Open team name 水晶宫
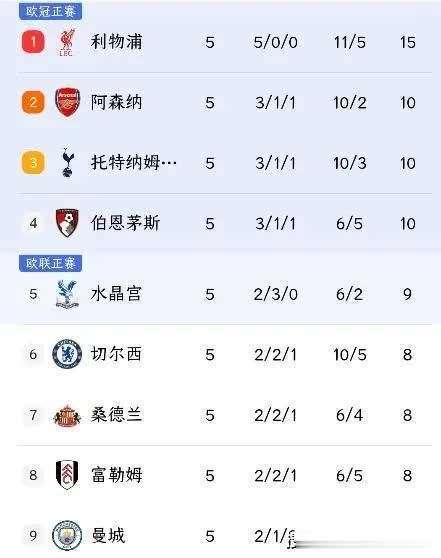The image size is (441, 558). click(x=116, y=294)
